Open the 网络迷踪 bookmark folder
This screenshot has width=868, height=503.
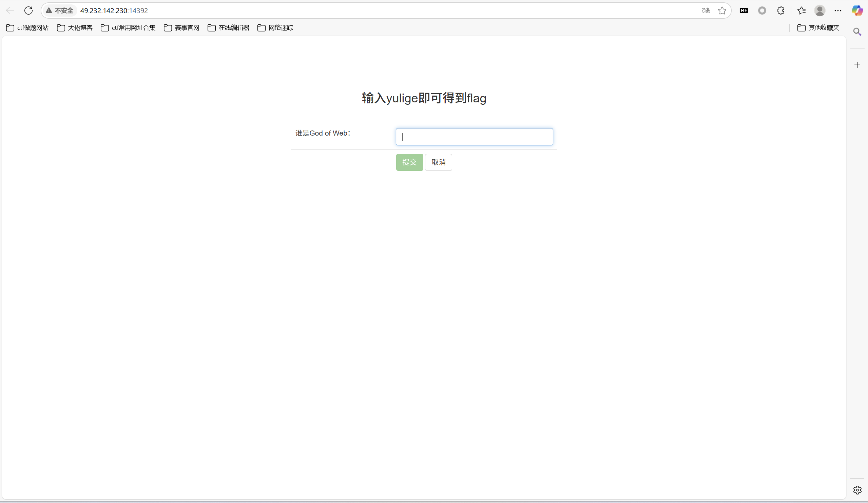[275, 28]
